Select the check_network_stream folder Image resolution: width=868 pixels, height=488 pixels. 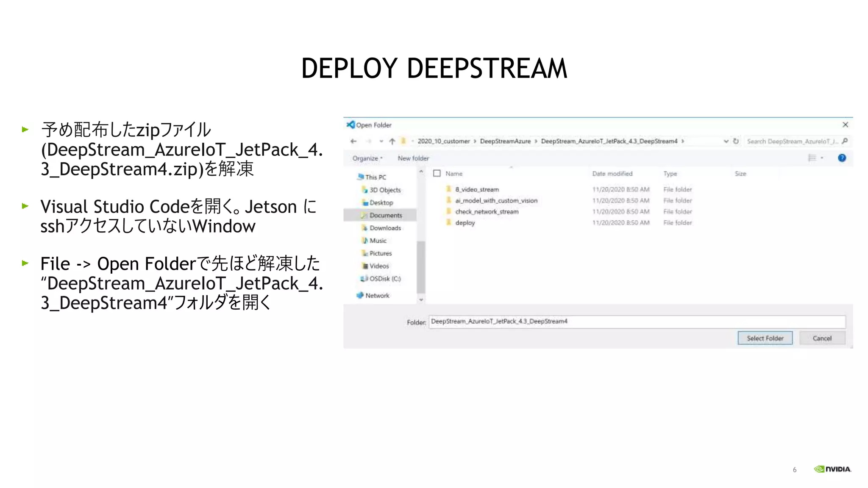tap(487, 211)
